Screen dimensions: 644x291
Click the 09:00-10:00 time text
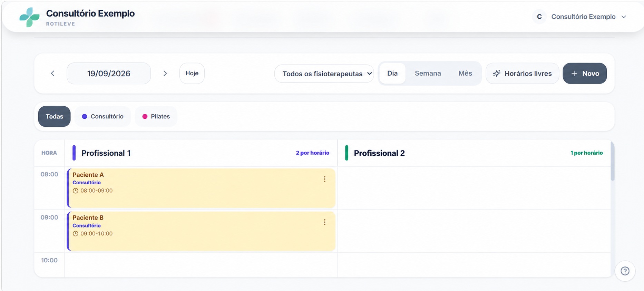[96, 234]
